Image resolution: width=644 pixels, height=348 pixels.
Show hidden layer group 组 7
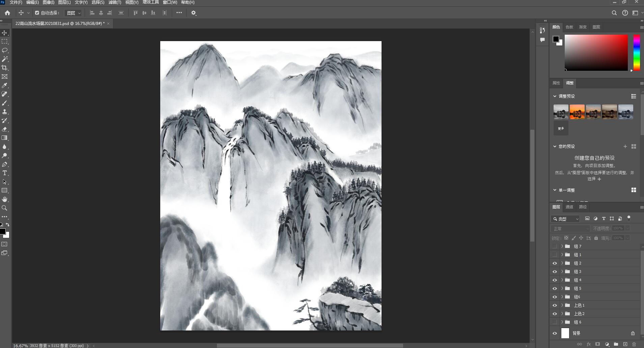pos(555,246)
